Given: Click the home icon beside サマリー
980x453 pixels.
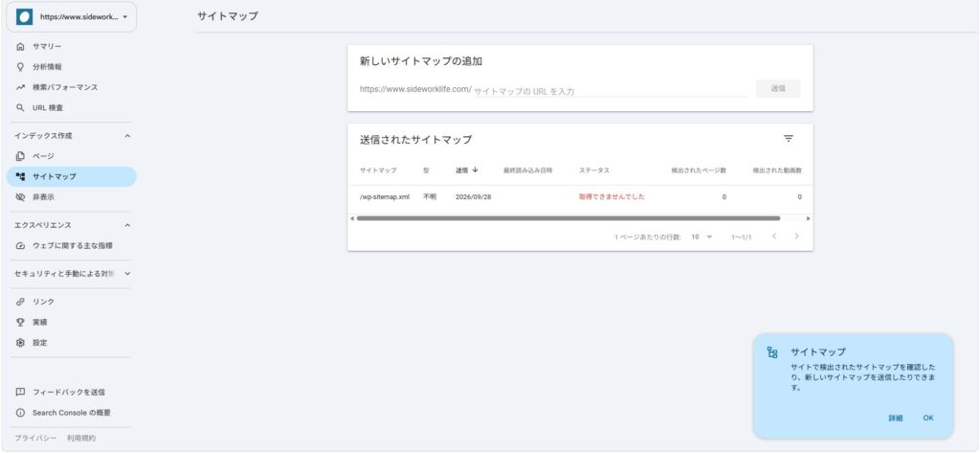Looking at the screenshot, I should pos(21,46).
